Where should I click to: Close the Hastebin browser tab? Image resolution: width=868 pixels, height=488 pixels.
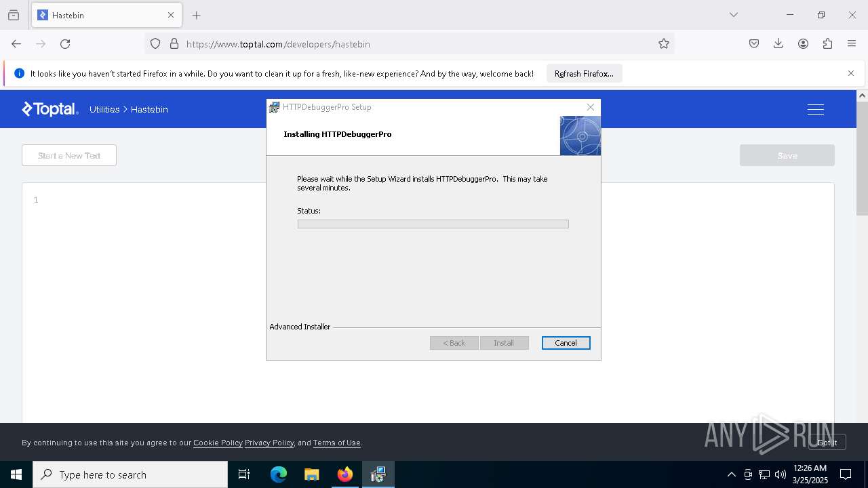tap(171, 15)
